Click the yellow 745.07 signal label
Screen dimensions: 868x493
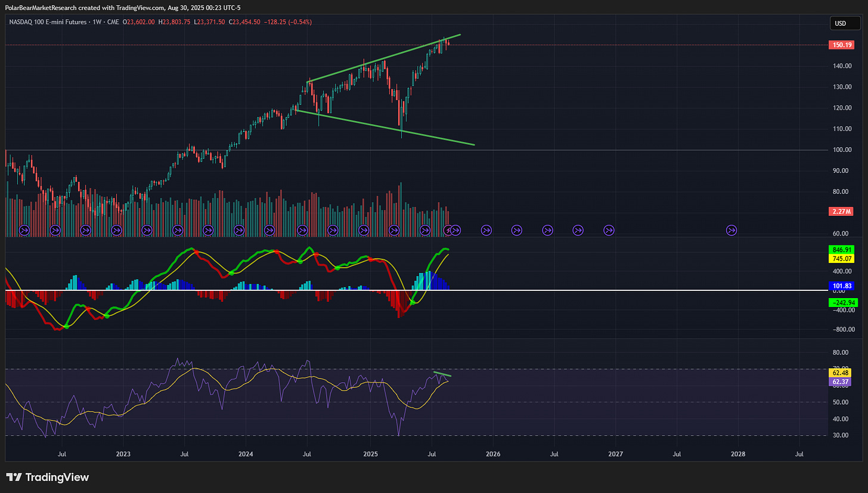841,259
